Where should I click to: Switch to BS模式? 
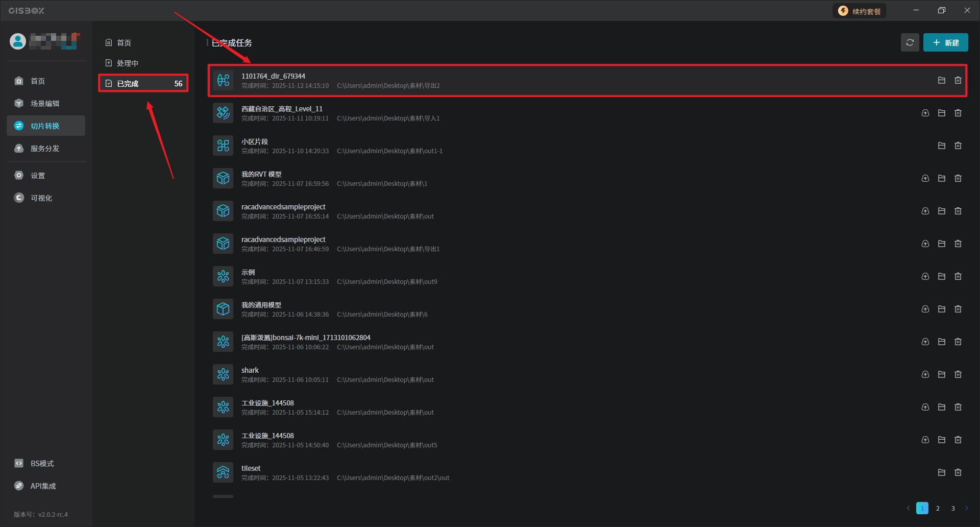(42, 464)
